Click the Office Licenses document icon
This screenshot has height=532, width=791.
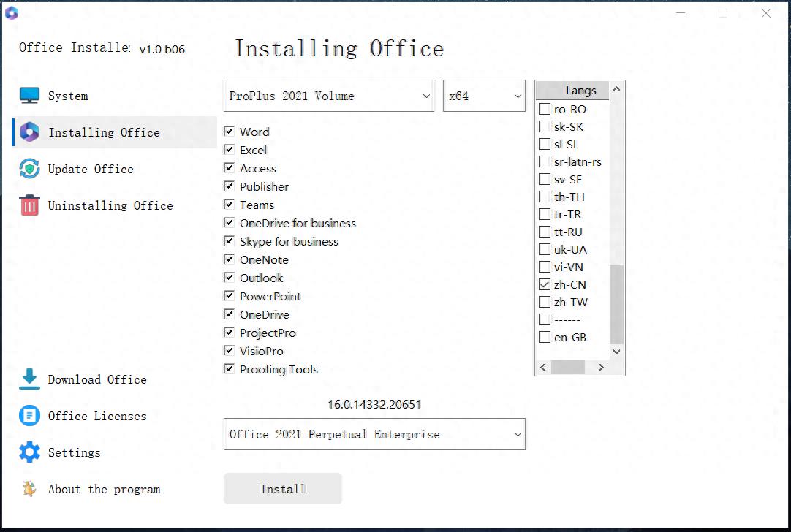(x=29, y=416)
